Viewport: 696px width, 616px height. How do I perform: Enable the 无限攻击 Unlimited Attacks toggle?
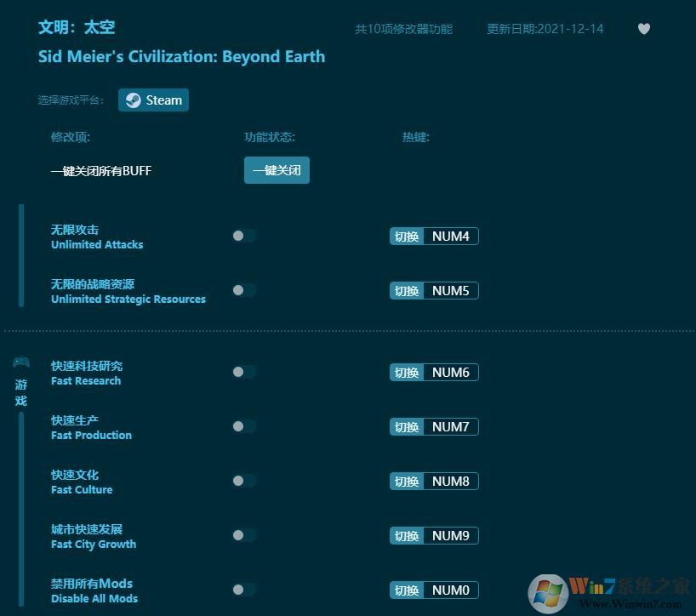(x=243, y=236)
